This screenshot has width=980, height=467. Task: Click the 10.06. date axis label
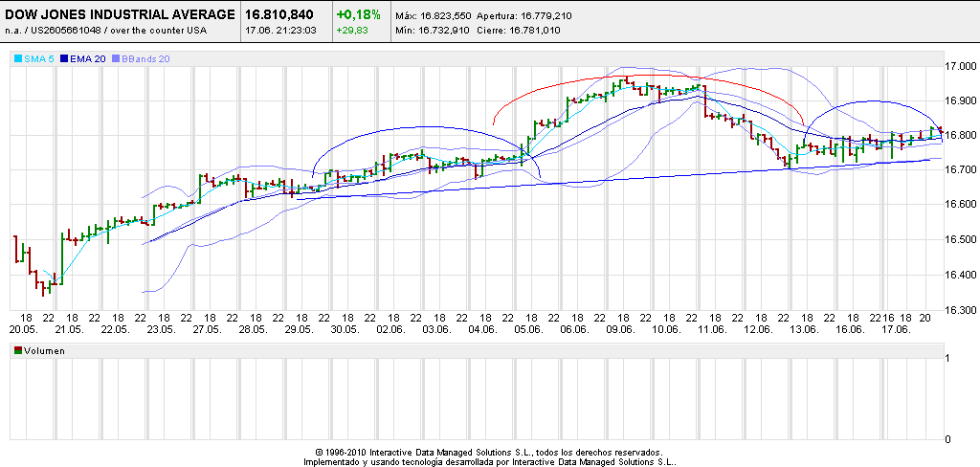[x=667, y=329]
